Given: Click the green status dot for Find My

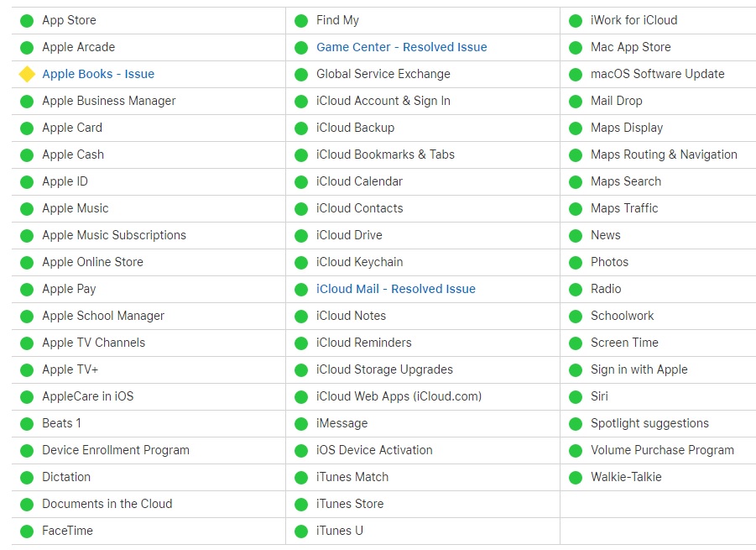Looking at the screenshot, I should tap(301, 21).
